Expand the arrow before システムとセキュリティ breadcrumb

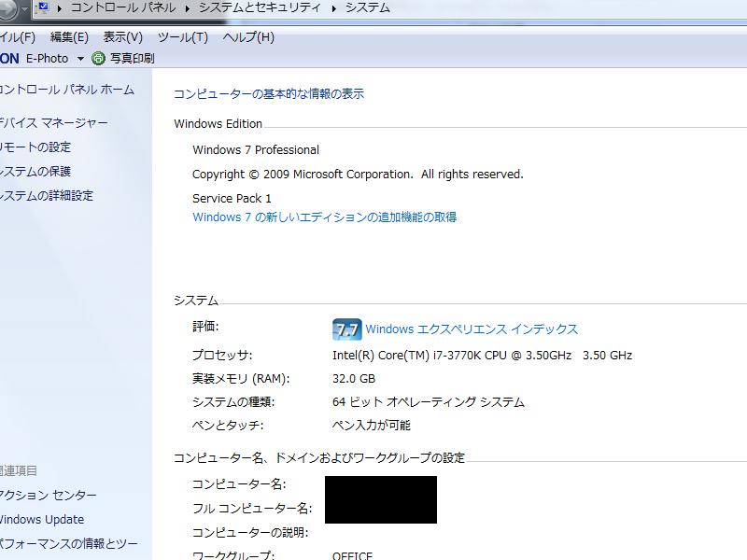tap(188, 8)
